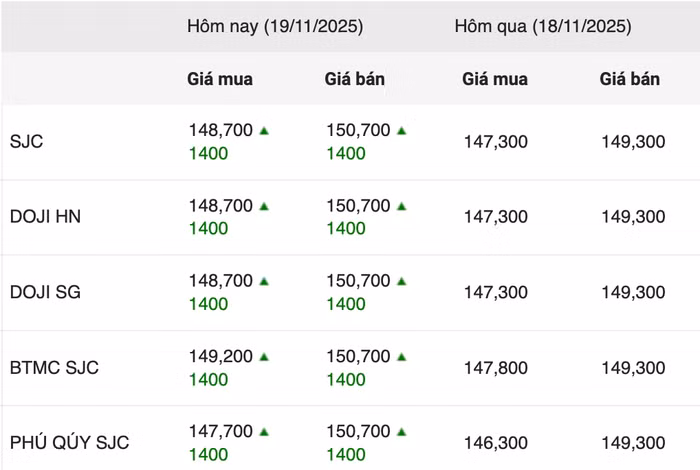Image resolution: width=700 pixels, height=470 pixels.
Task: Click the green arrow beside DOJI SG sell price
Action: click(401, 281)
